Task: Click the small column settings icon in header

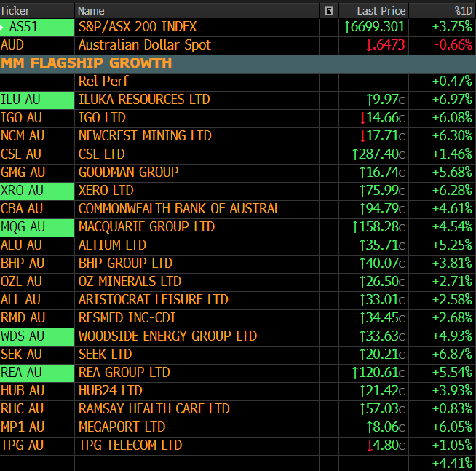Action: (x=330, y=10)
